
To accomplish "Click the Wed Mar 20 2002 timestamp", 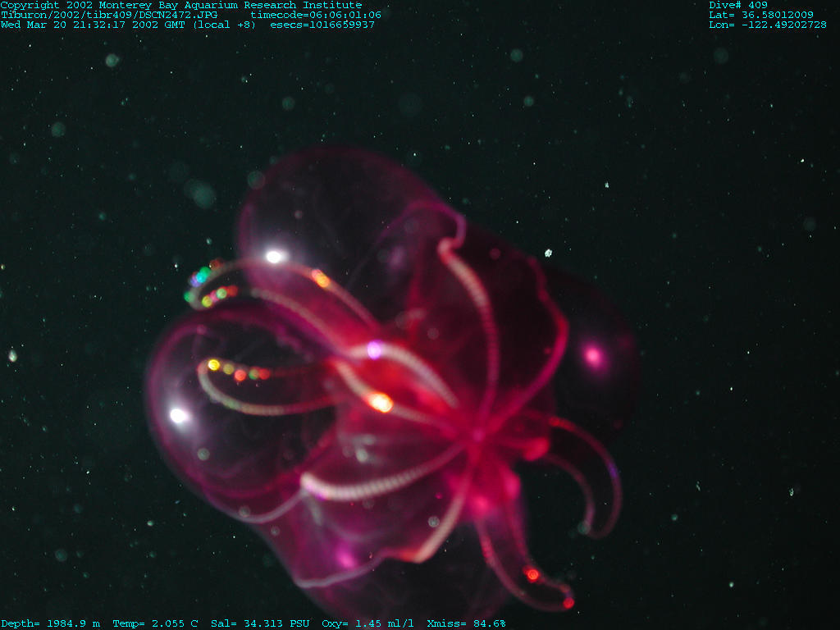I will click(x=130, y=25).
